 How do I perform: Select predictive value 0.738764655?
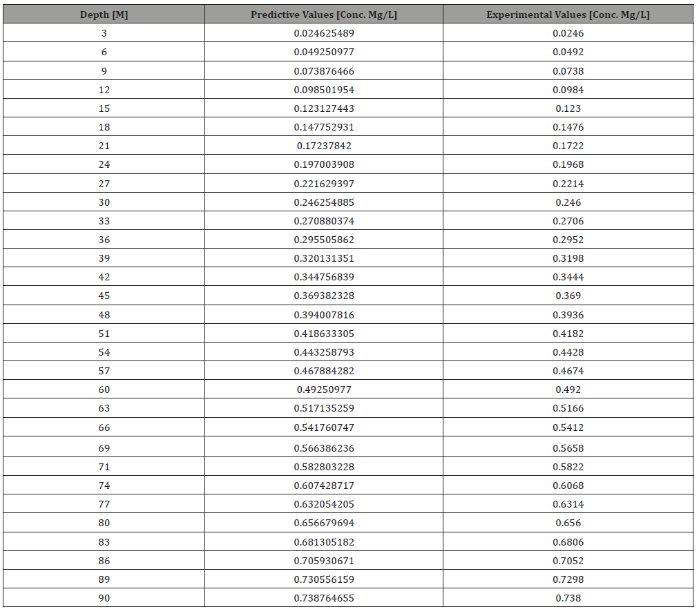pyautogui.click(x=324, y=599)
